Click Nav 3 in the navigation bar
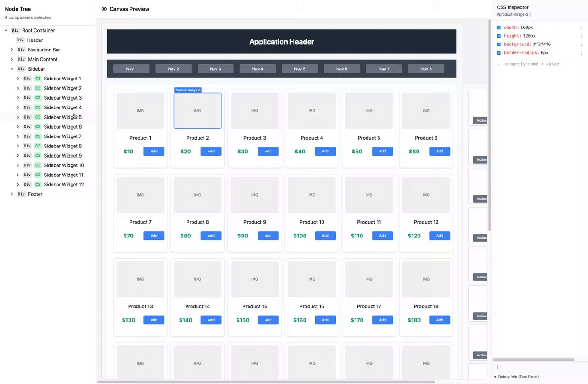The height and width of the screenshot is (384, 588). pyautogui.click(x=215, y=69)
